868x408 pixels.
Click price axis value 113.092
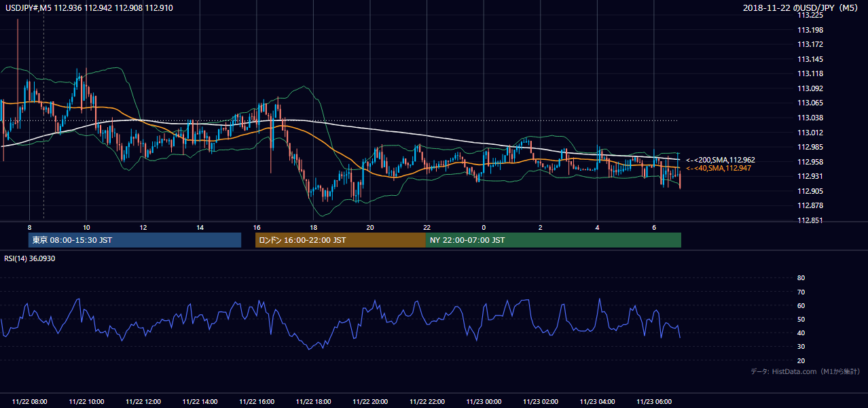[810, 88]
